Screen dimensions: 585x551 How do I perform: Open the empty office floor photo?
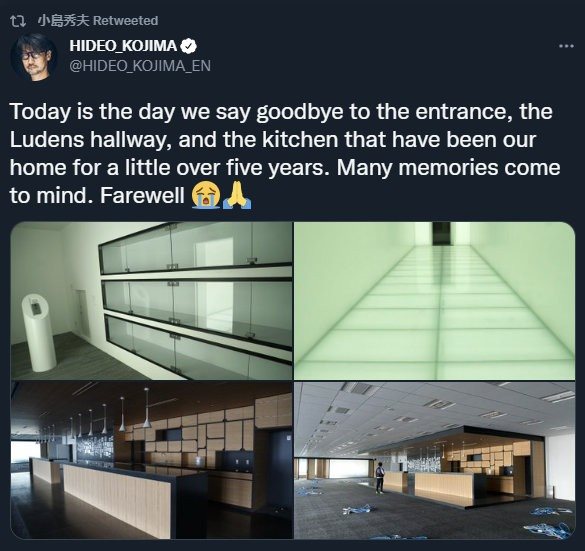click(x=435, y=460)
